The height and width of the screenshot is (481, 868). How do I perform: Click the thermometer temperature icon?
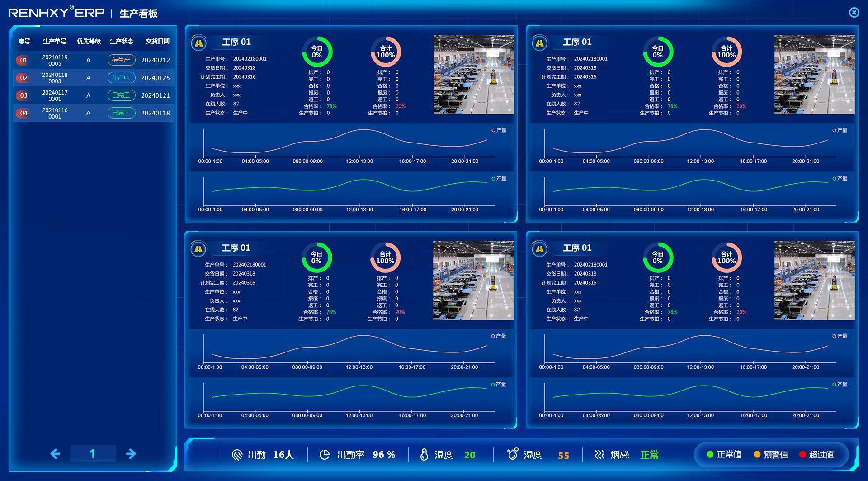tap(424, 455)
